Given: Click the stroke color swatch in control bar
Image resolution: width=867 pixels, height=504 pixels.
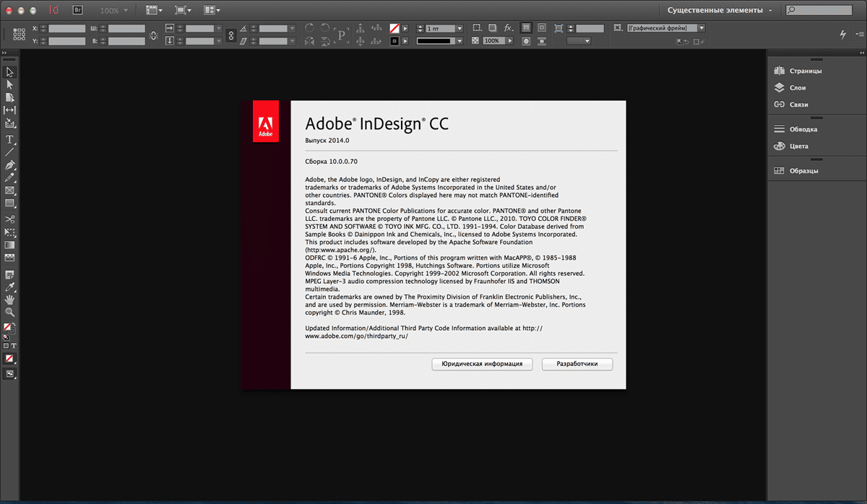Looking at the screenshot, I should tap(394, 41).
